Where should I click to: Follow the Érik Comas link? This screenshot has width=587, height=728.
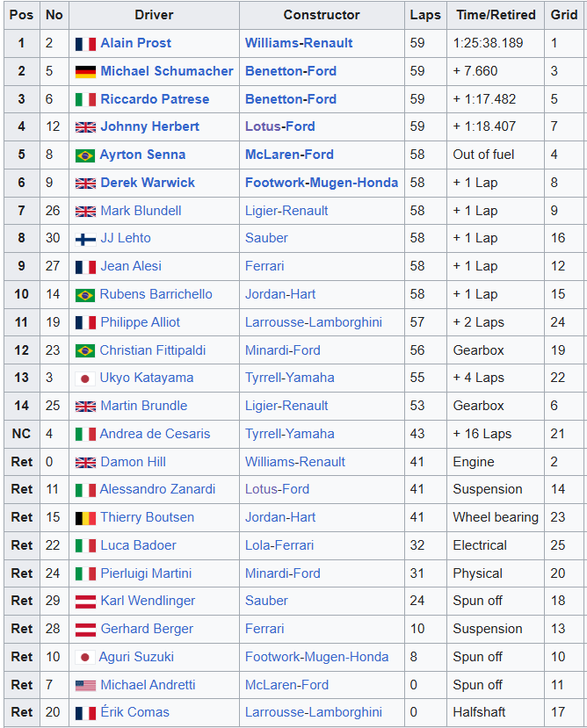(x=134, y=712)
